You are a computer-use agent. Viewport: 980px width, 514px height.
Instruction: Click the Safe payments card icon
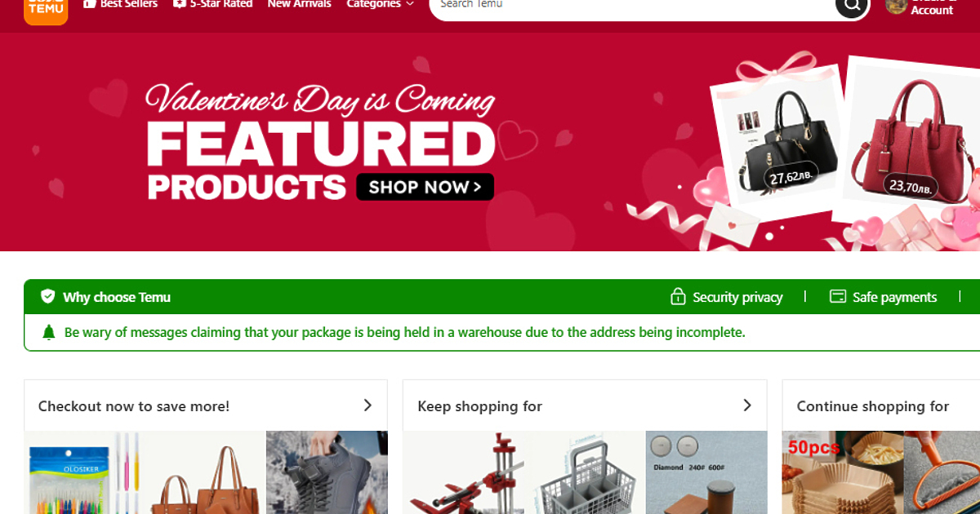[838, 296]
